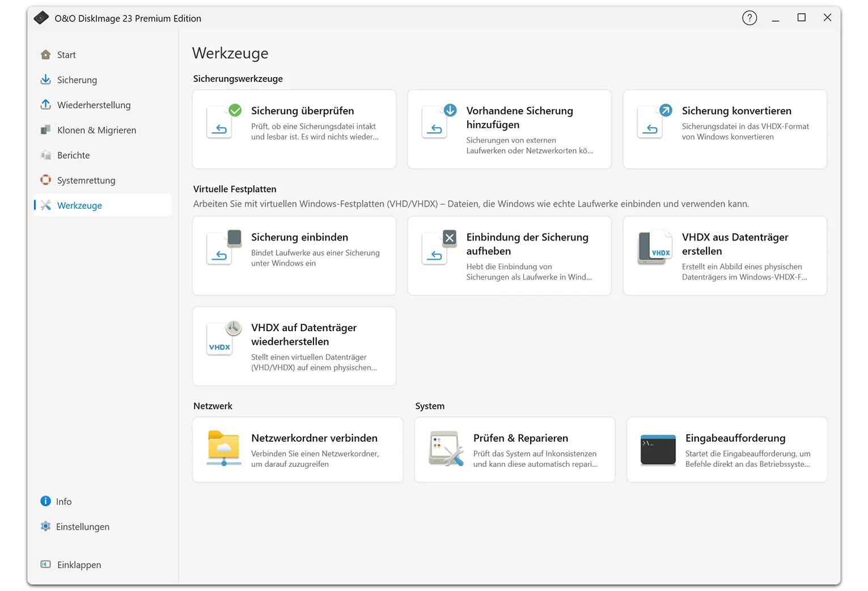Open the Sicherung sidebar section

point(77,80)
